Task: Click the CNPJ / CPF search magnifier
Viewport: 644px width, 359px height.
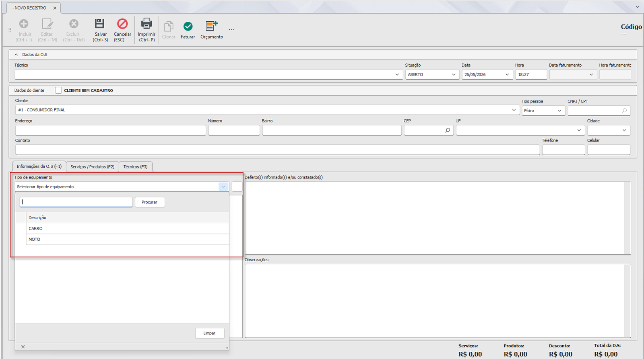Action: pos(624,111)
